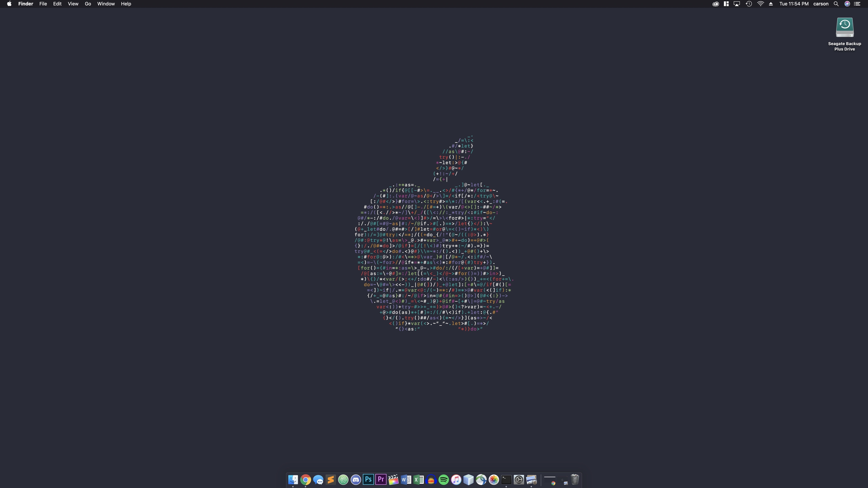Launch the Cisco AnyConnect globe icon in the Dock

point(481,480)
